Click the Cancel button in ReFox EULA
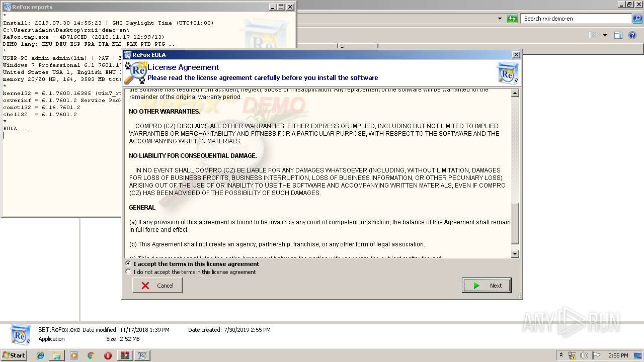Viewport: 644px width, 362px height. coord(157,285)
